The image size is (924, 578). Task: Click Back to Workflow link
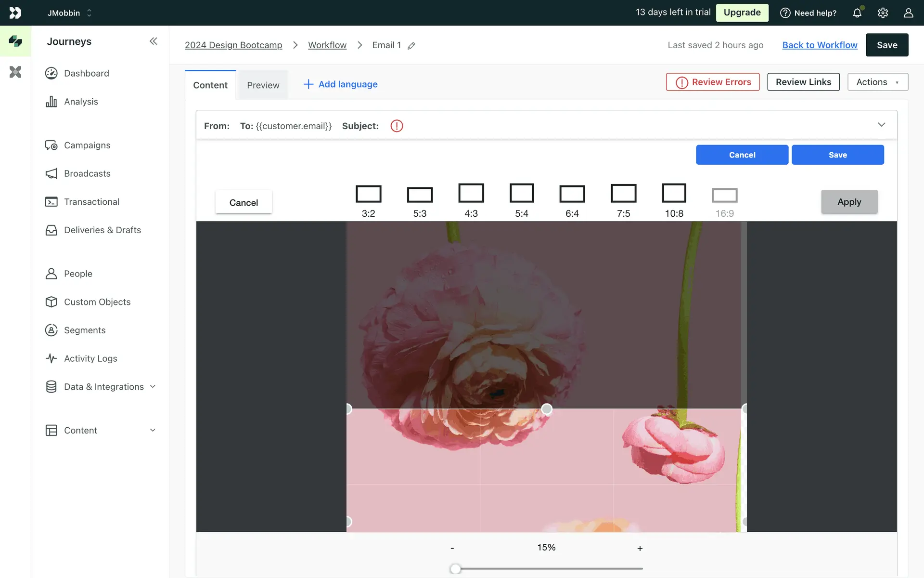[820, 45]
